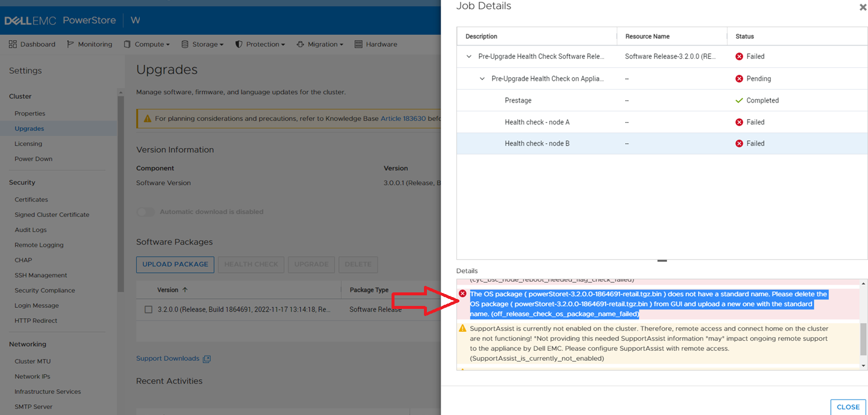Click the UPLOAD PACKAGE button
868x415 pixels.
(x=175, y=264)
